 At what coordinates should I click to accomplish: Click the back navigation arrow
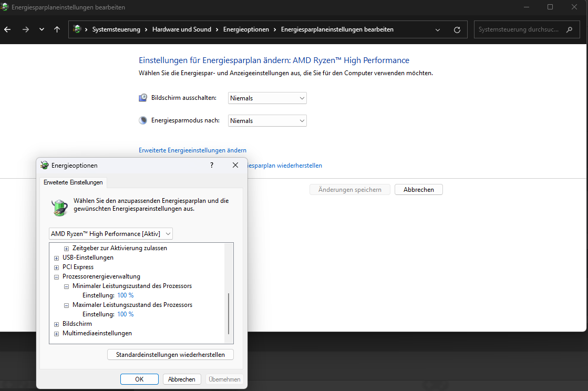coord(7,29)
